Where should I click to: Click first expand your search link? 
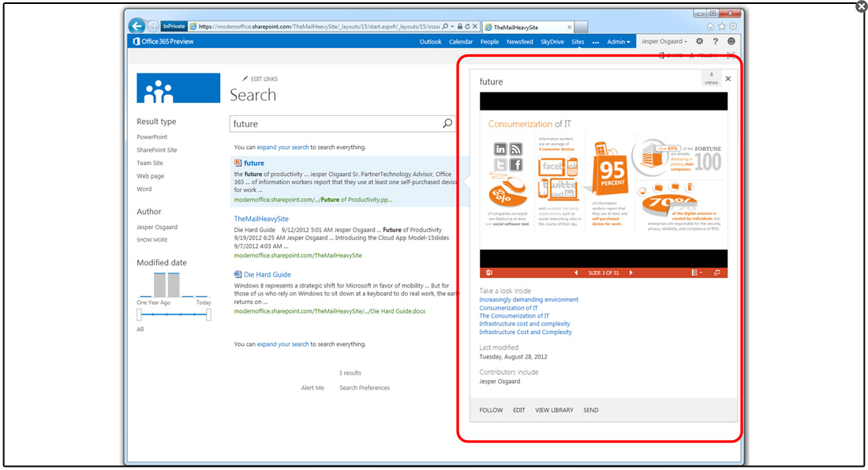click(x=282, y=148)
